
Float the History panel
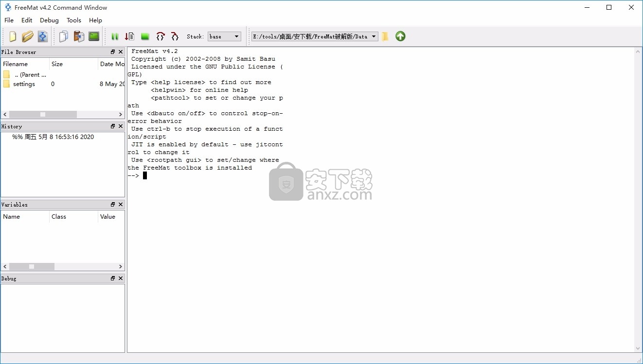point(113,126)
